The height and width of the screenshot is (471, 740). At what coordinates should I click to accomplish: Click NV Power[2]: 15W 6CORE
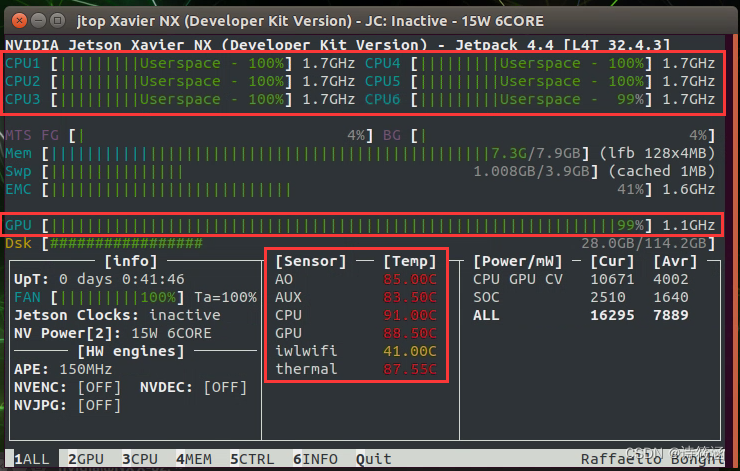113,333
